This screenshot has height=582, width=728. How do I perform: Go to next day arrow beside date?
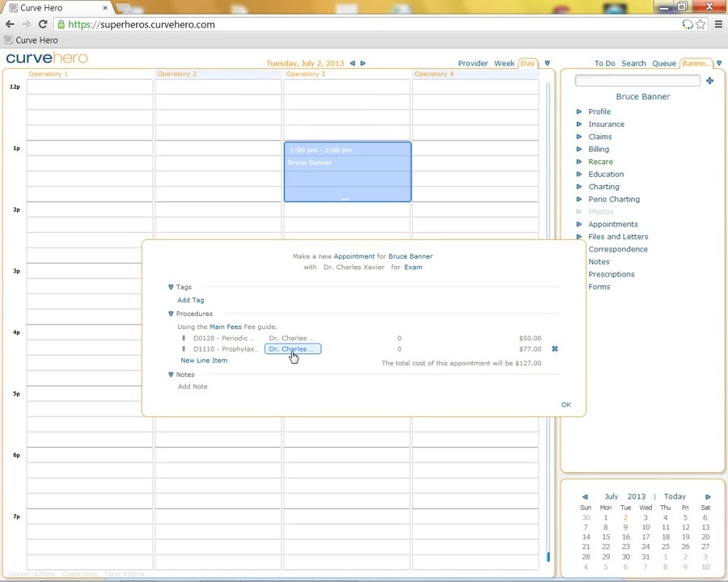pos(363,63)
